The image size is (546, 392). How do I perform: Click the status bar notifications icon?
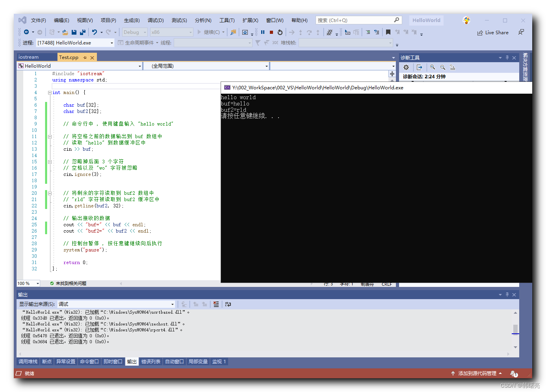click(513, 374)
